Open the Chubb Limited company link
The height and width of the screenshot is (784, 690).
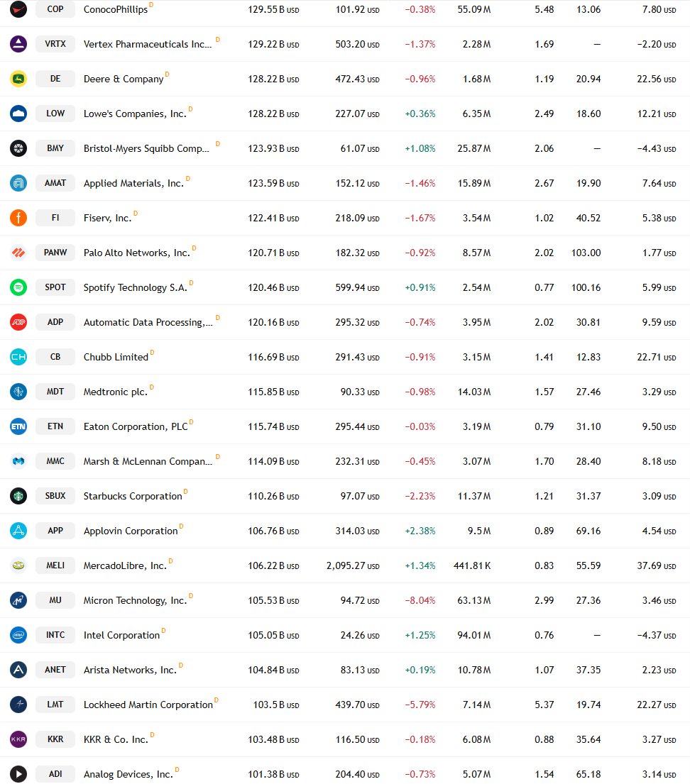click(116, 357)
